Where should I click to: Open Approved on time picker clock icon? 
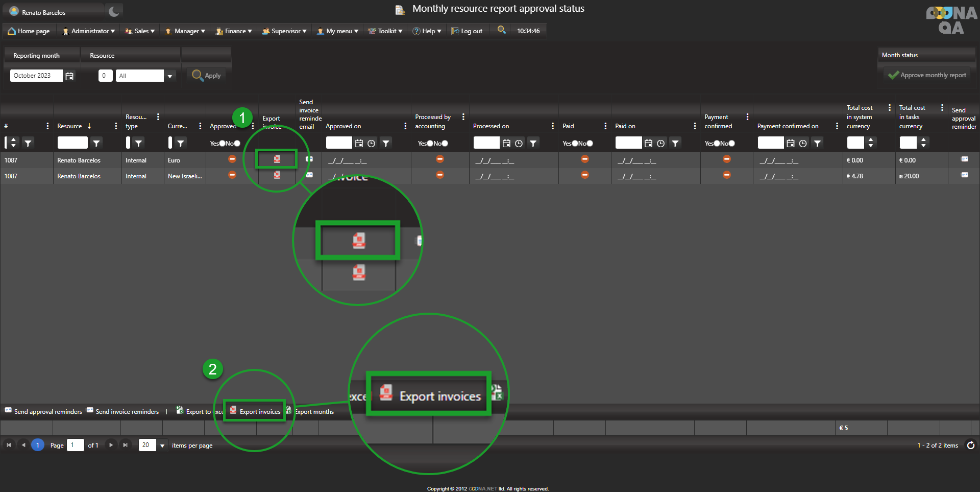(372, 144)
